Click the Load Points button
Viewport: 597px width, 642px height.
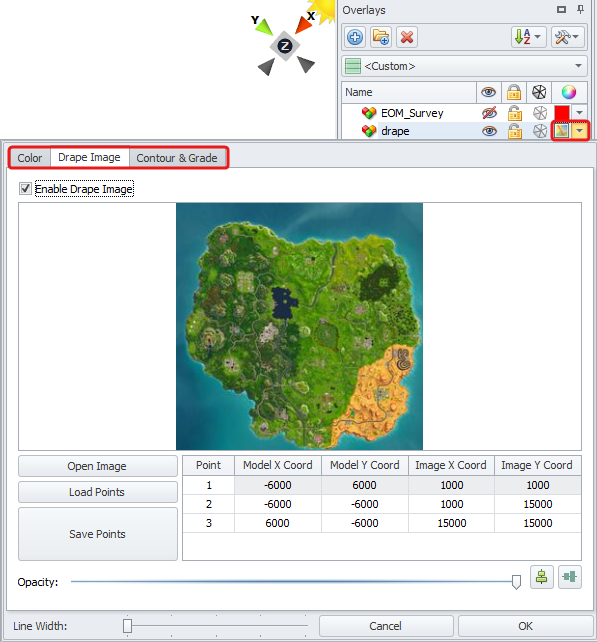(x=97, y=492)
